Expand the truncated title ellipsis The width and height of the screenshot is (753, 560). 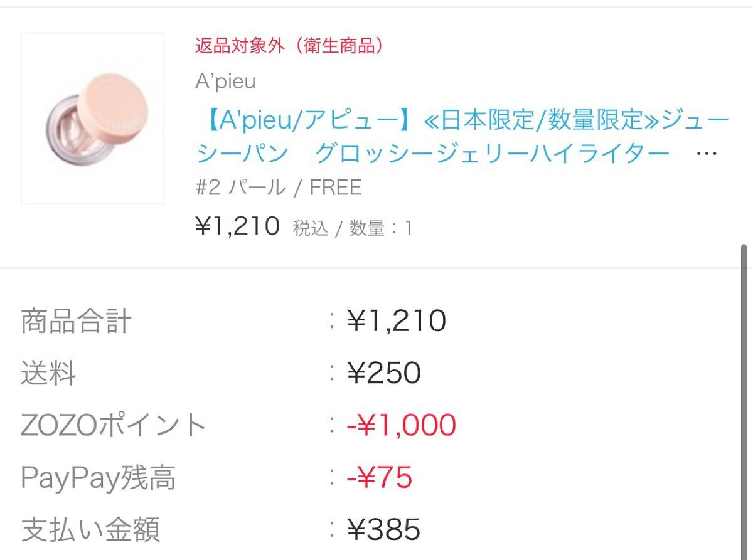(x=707, y=154)
